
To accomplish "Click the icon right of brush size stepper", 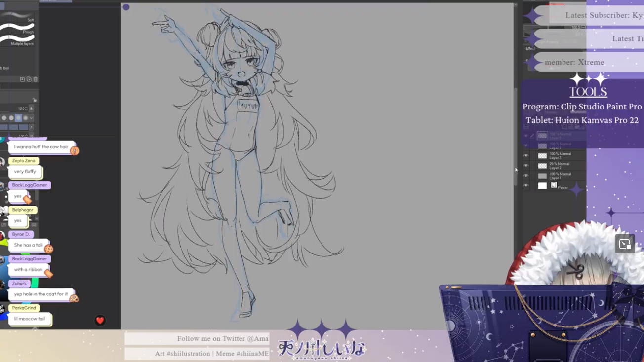I will [x=31, y=109].
